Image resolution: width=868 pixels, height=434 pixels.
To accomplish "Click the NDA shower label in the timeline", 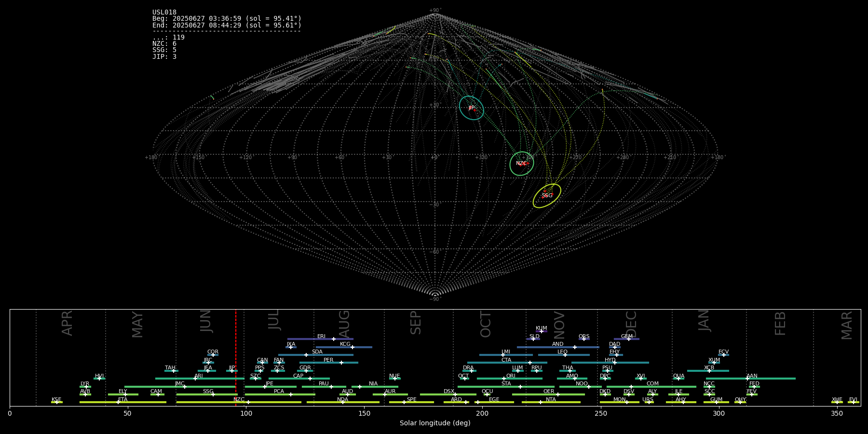I will (x=342, y=400).
